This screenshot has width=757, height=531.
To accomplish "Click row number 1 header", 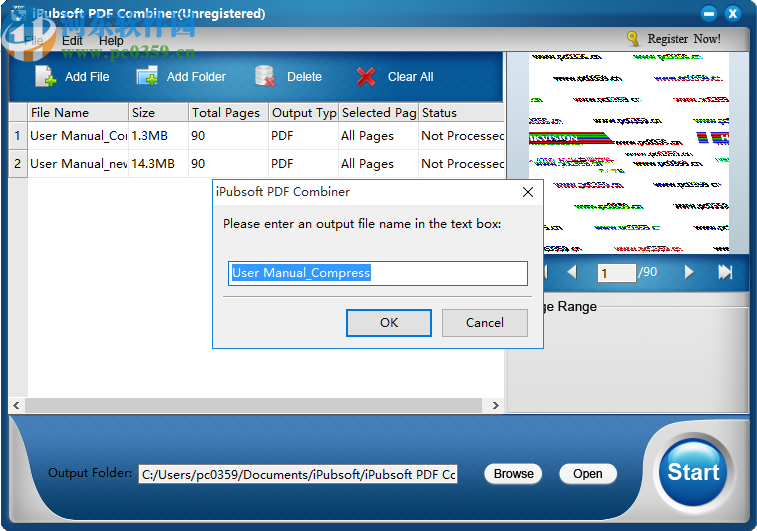I will coord(18,136).
